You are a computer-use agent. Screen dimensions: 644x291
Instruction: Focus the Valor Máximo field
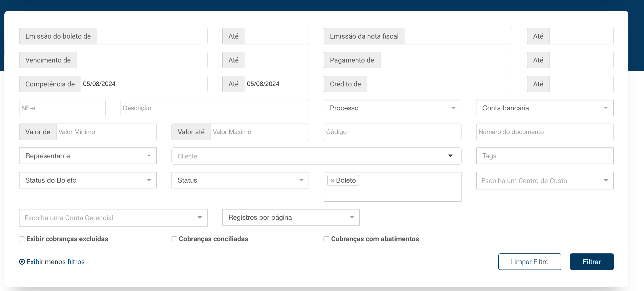pos(260,132)
